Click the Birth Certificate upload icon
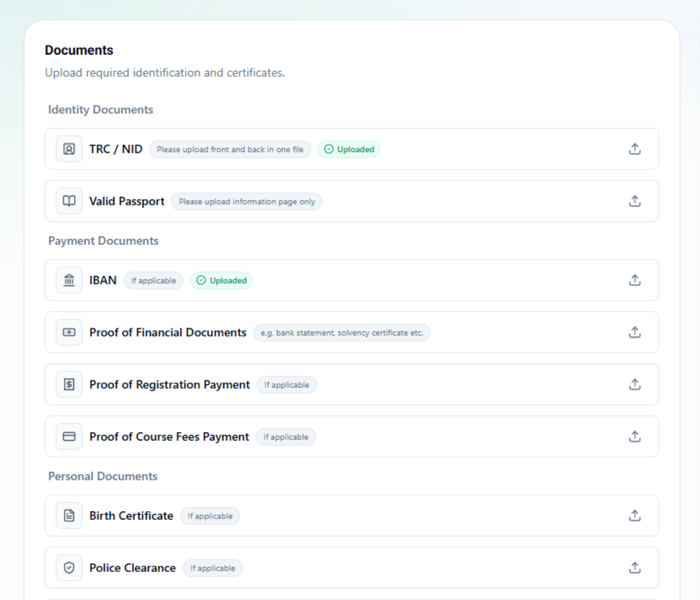The width and height of the screenshot is (700, 600). (x=634, y=515)
